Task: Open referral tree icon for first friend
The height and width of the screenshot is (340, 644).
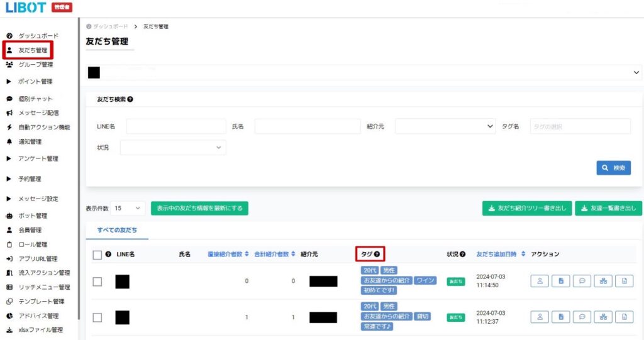Action: click(x=603, y=282)
